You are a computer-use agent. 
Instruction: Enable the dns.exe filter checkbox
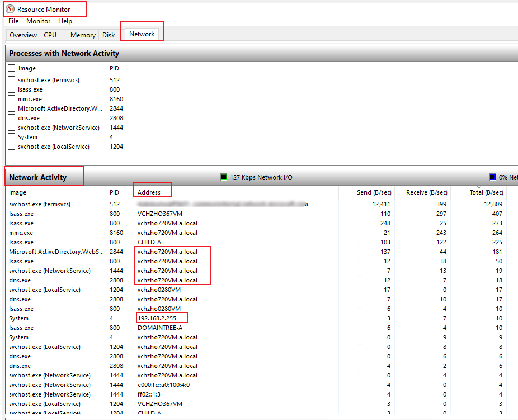(12, 118)
